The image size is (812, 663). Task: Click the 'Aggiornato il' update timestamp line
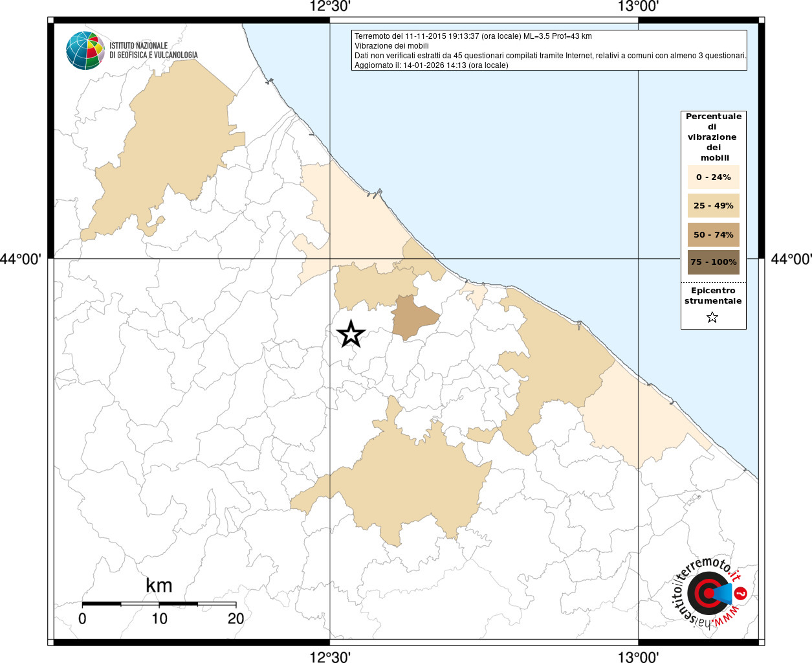431,65
